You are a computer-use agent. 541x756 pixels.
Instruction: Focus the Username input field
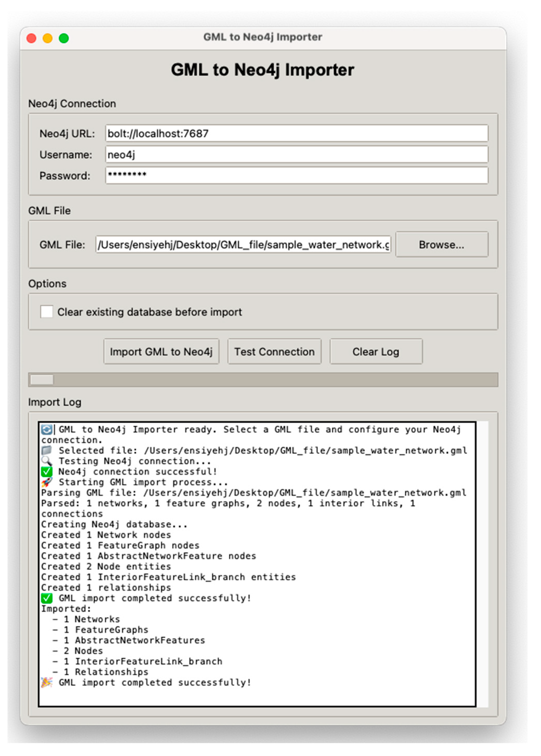pos(296,155)
